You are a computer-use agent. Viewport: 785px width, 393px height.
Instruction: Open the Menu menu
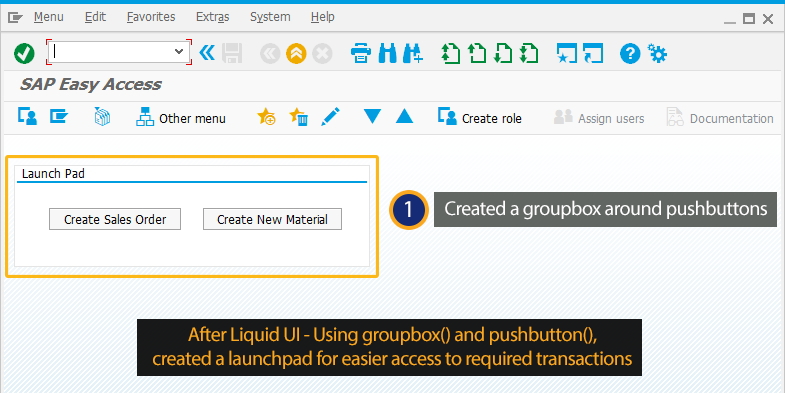click(49, 17)
